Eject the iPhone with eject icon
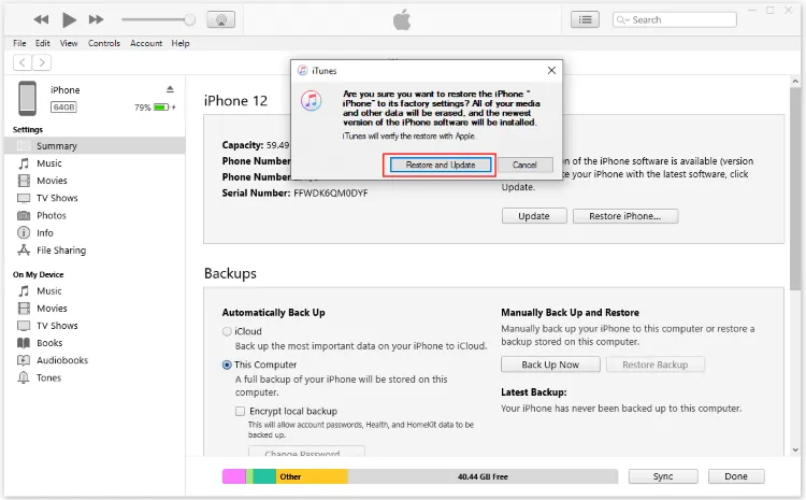Viewport: 806px width, 500px height. [170, 89]
